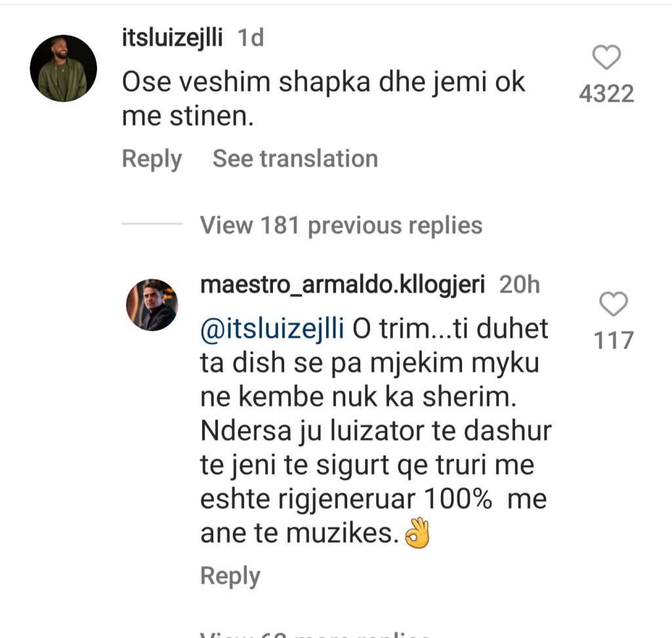Expand the partially visible more replies link
Screen dimensions: 672x638
[315, 633]
